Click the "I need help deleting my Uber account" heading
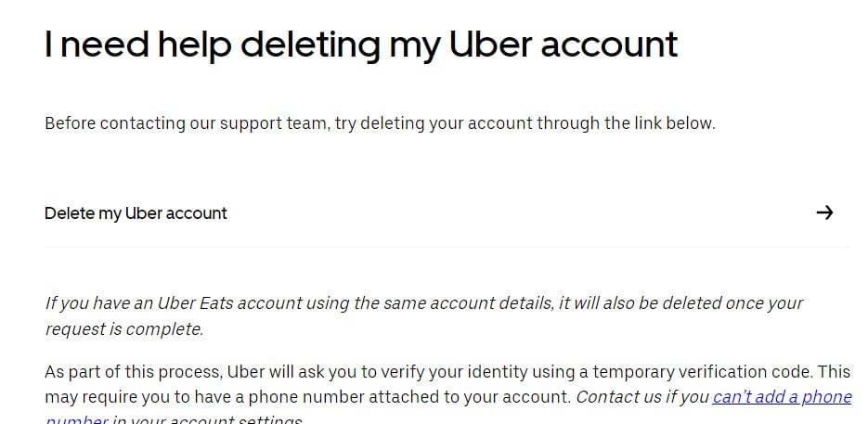The height and width of the screenshot is (424, 868). [361, 45]
